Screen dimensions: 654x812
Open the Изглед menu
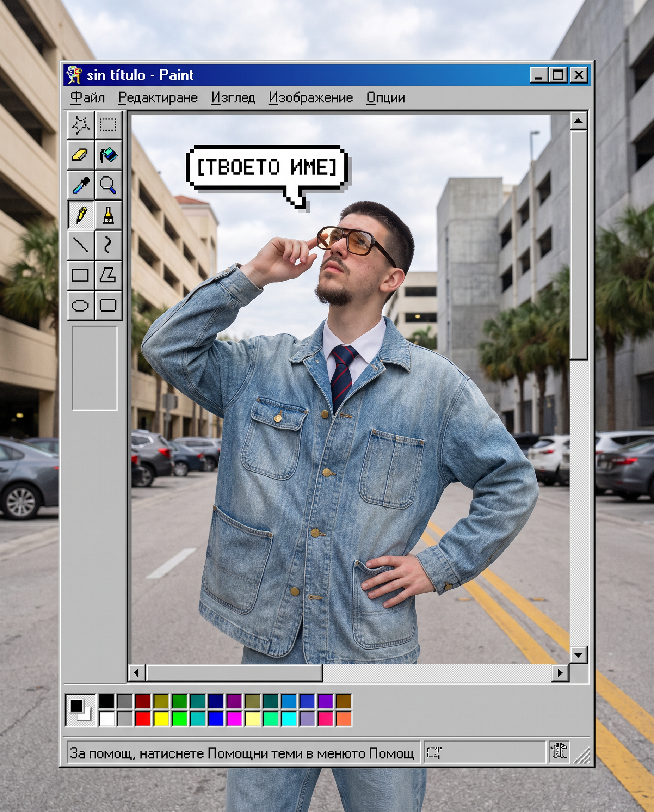pyautogui.click(x=233, y=98)
